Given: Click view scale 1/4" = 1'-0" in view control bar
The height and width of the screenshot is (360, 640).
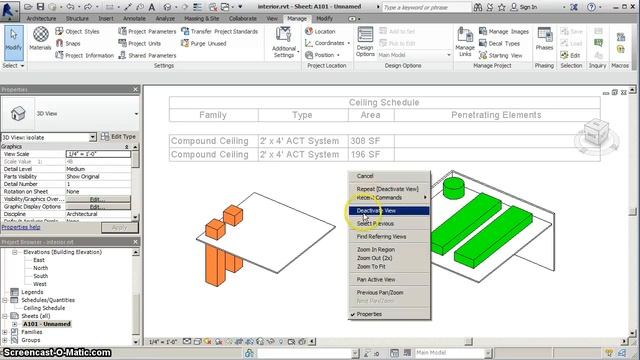Looking at the screenshot, I should (162, 342).
